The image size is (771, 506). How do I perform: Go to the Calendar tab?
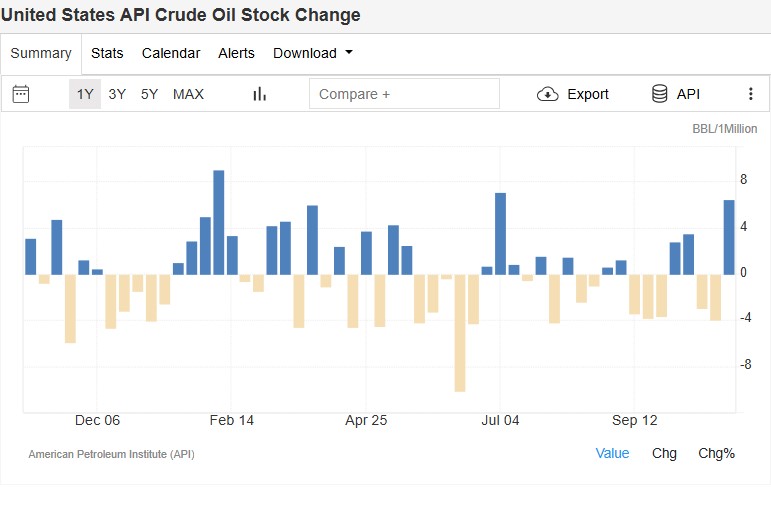171,53
